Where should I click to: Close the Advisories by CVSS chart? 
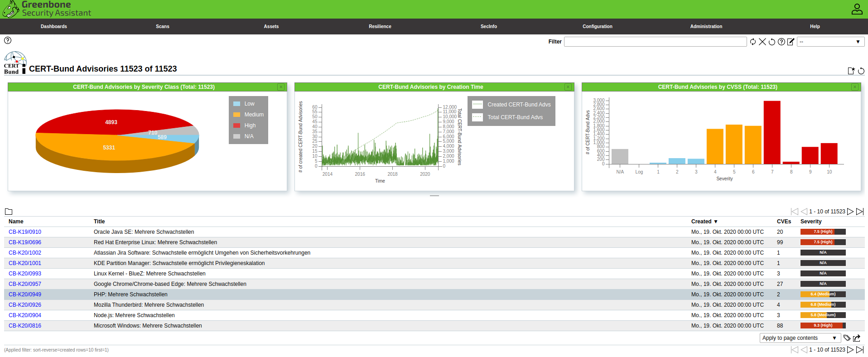855,87
